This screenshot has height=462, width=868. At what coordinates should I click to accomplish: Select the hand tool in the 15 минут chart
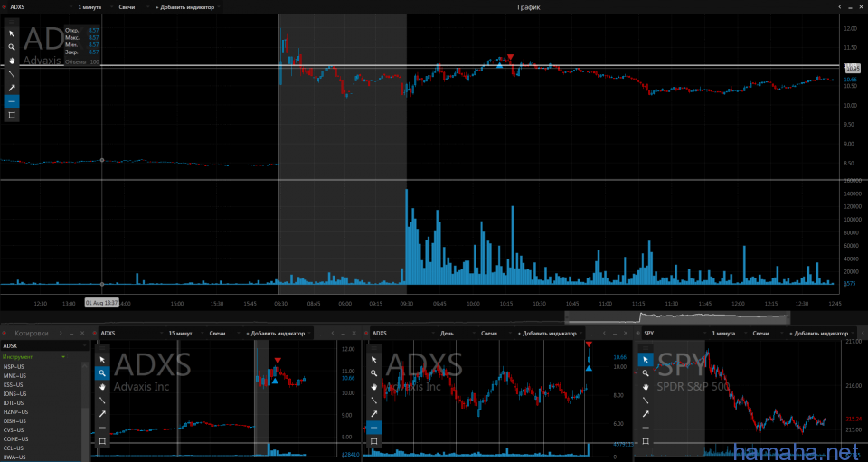tap(102, 387)
